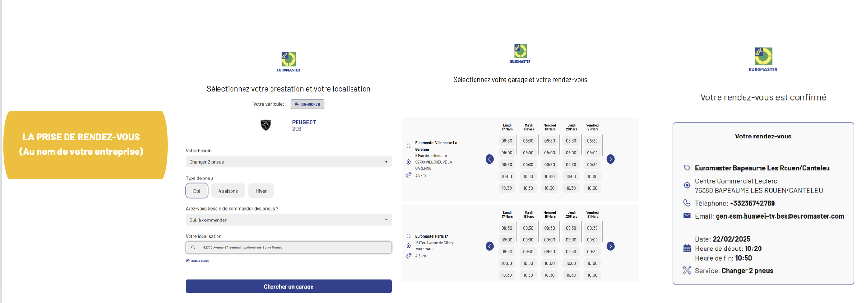Click the garage name Euromaster Paris 17
Screen dimensions: 868x303
(x=431, y=236)
